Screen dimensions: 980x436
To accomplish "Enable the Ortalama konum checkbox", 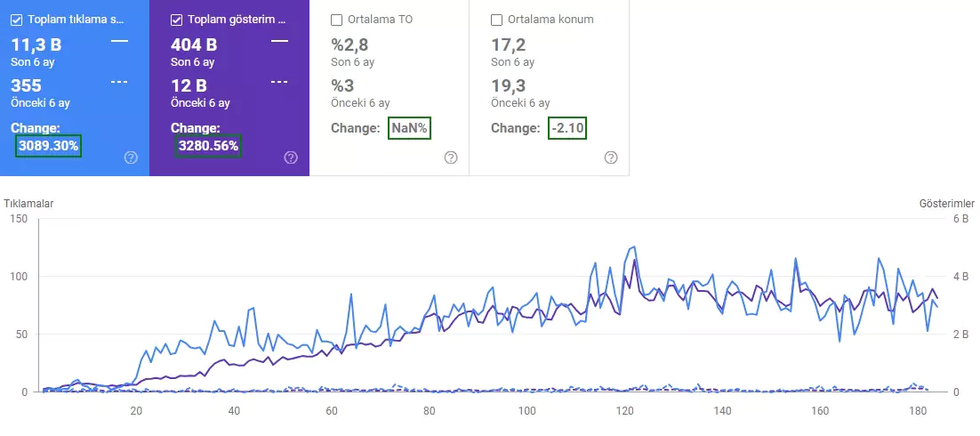I will (x=497, y=20).
